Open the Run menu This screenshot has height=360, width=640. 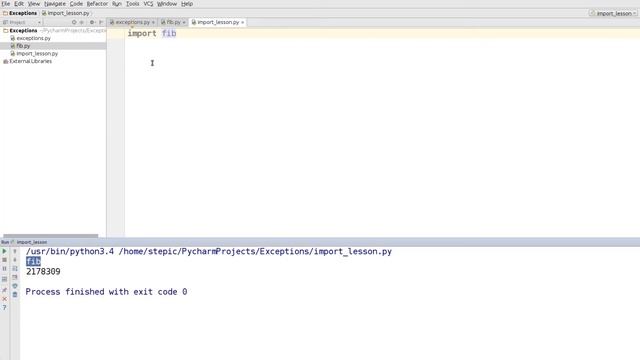coord(117,4)
